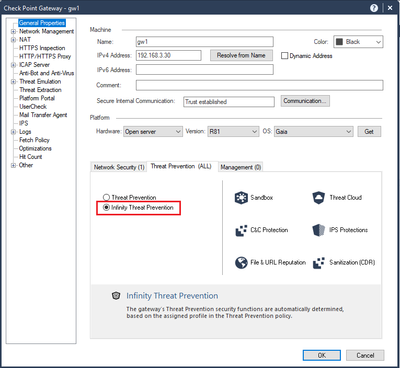Expand the Network Management tree node
Screen dimensions: 400x368
[x=14, y=32]
